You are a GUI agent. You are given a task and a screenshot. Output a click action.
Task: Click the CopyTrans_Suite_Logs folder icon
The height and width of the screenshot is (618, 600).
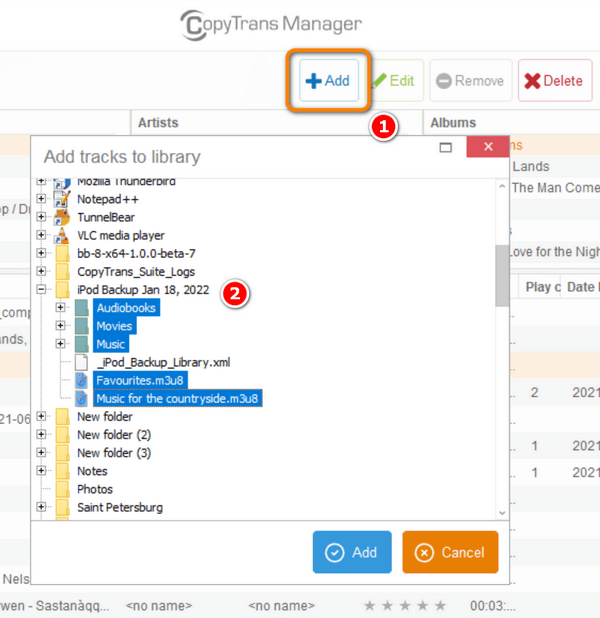click(62, 272)
